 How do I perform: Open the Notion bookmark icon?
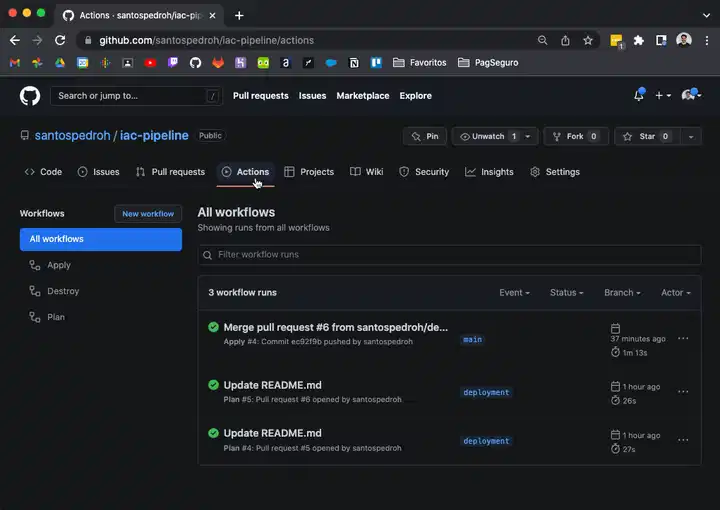point(354,63)
